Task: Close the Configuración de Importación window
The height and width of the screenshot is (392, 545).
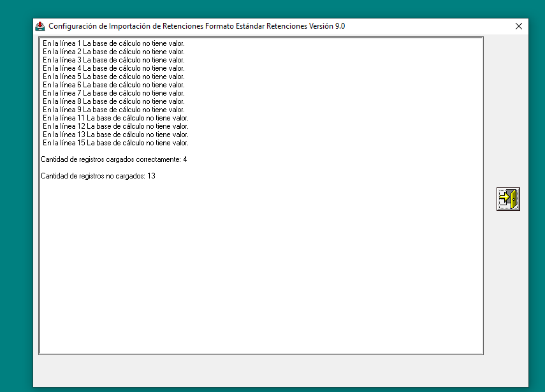Action: (x=519, y=26)
